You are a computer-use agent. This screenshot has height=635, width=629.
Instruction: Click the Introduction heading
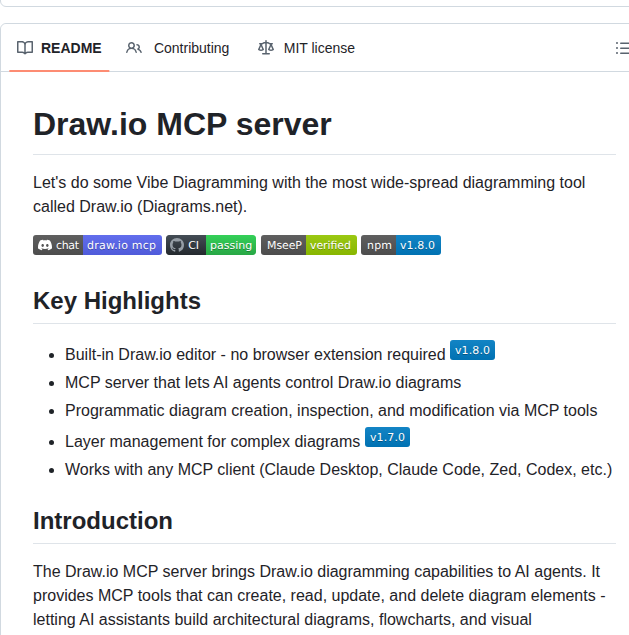click(x=103, y=521)
